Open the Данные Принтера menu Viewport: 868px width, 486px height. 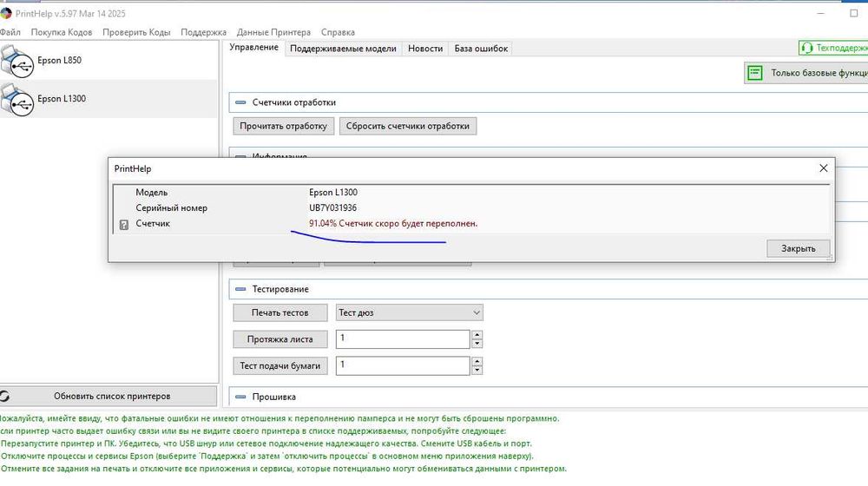click(x=273, y=33)
